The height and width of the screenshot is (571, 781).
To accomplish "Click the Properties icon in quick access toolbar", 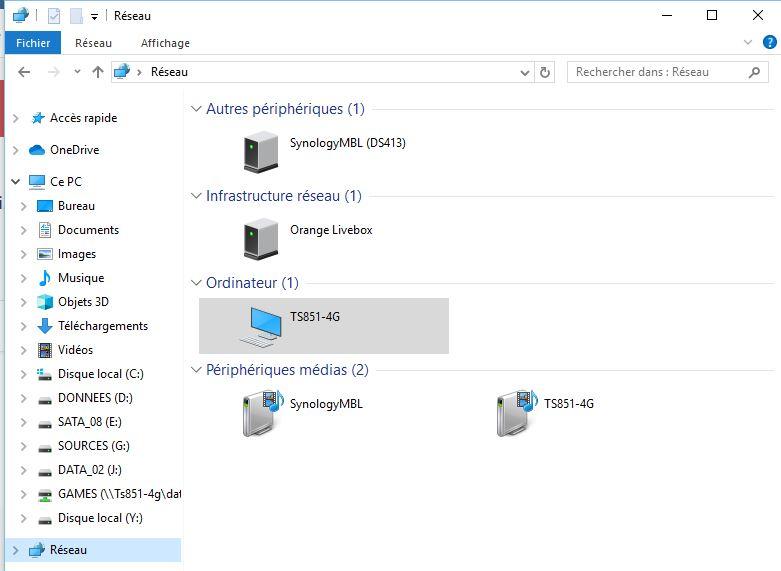I will [54, 16].
